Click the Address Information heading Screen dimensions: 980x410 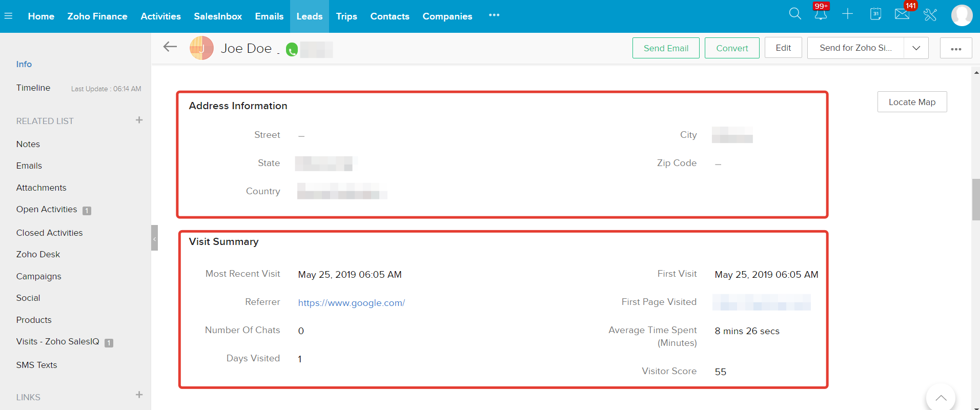click(238, 106)
